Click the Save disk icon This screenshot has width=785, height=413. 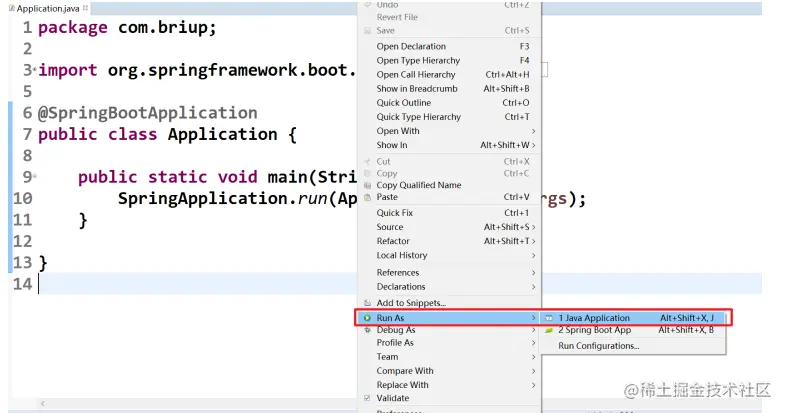367,31
